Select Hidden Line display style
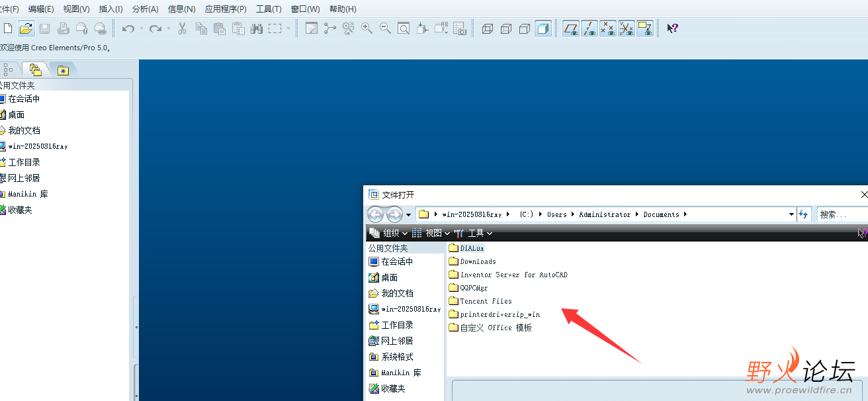The width and height of the screenshot is (868, 401). click(x=506, y=28)
